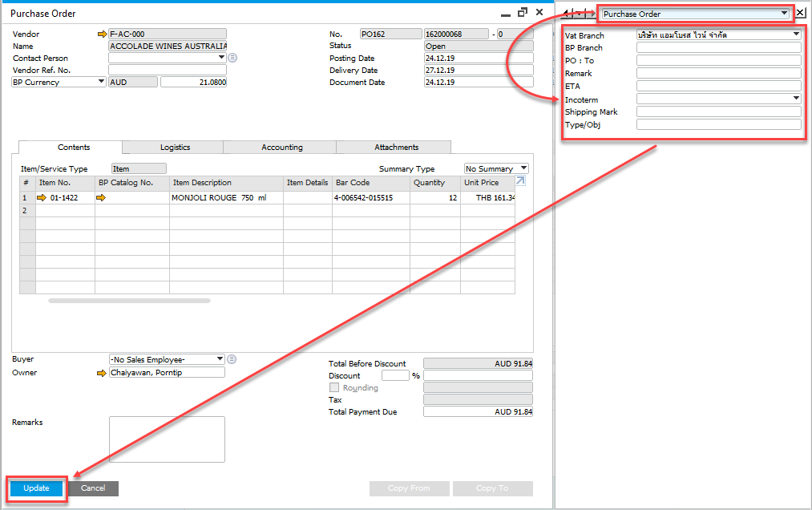
Task: Click the PO : To field
Action: (x=719, y=60)
